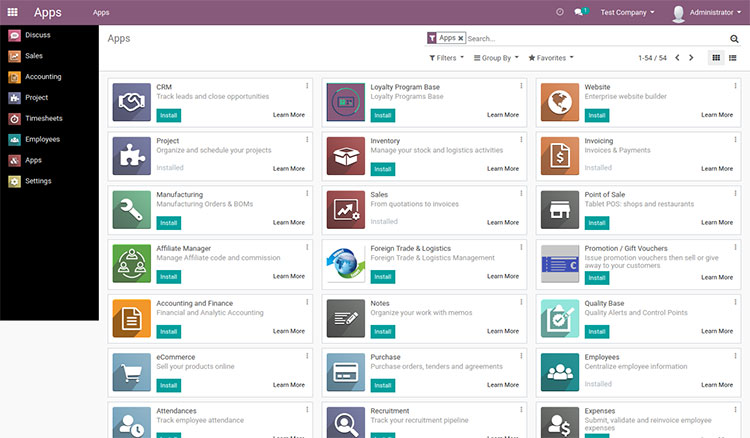750x438 pixels.
Task: Click the CRM handshake app icon
Action: tap(132, 101)
